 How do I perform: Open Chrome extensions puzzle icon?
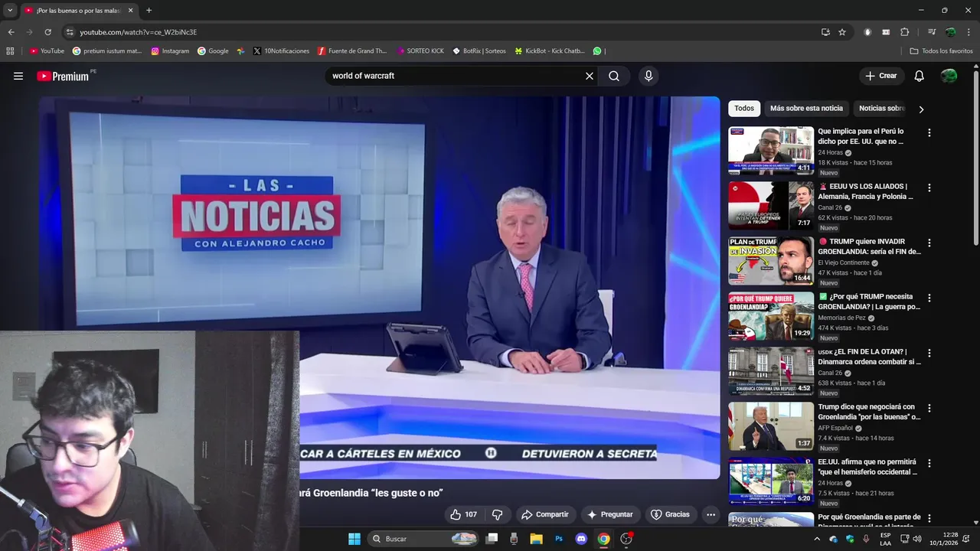pyautogui.click(x=904, y=32)
